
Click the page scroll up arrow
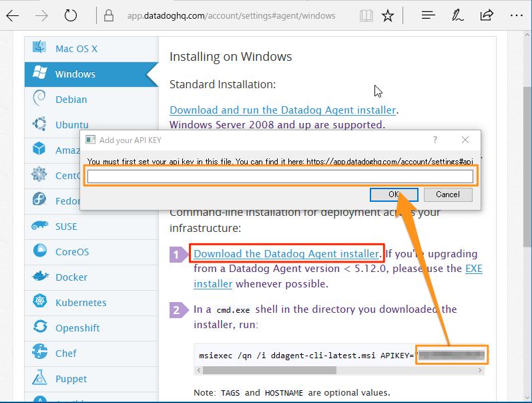click(x=527, y=35)
